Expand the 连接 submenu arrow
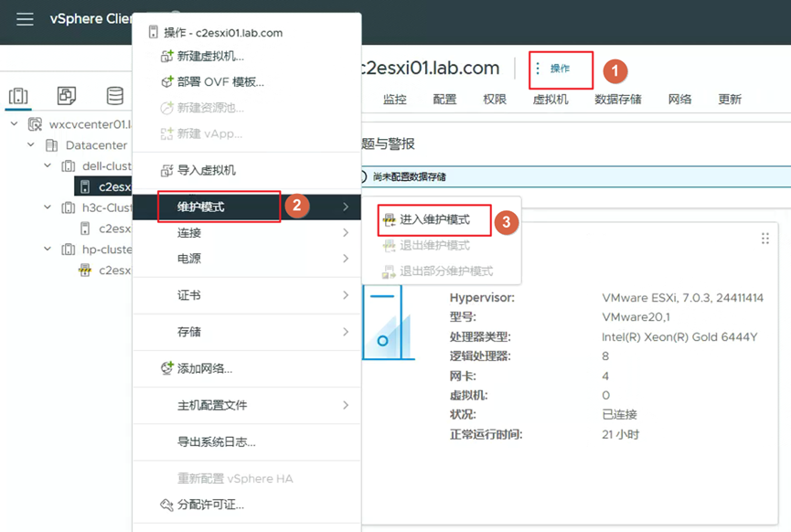Screen dimensions: 791x532 point(346,232)
